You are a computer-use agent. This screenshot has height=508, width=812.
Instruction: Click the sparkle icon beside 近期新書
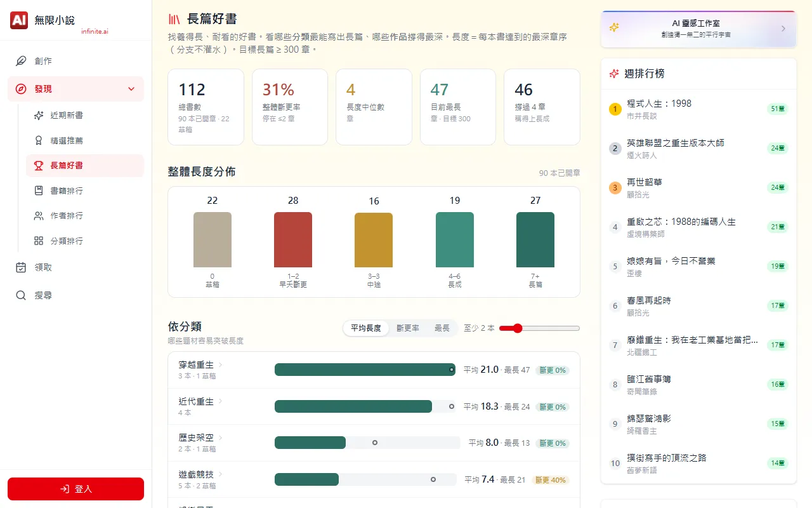point(39,116)
